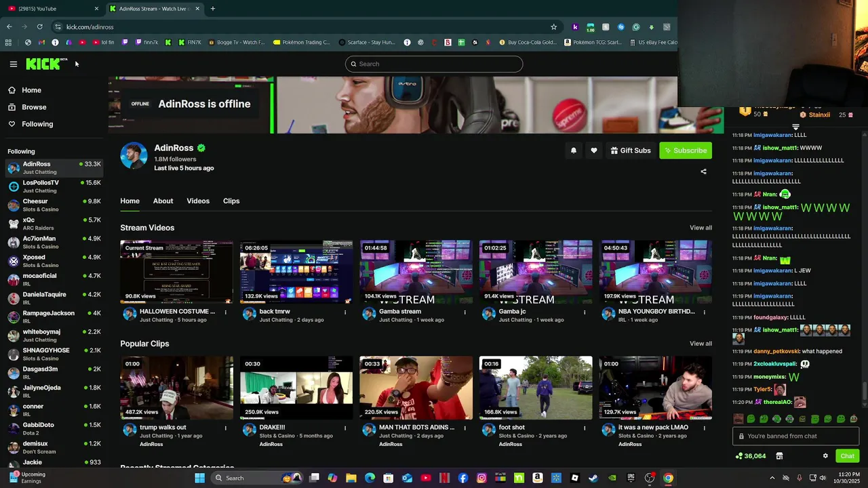Open the Bogge Tv bookmark
The image size is (868, 488).
click(x=237, y=42)
